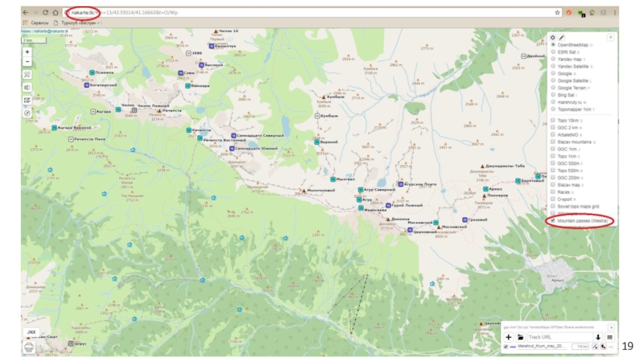644x362 pixels.
Task: Click the JNX export button
Action: (31, 332)
